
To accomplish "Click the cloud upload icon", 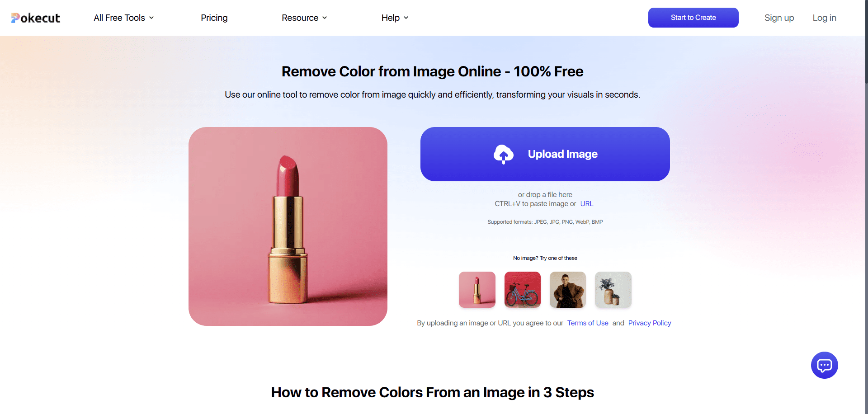I will click(x=503, y=154).
